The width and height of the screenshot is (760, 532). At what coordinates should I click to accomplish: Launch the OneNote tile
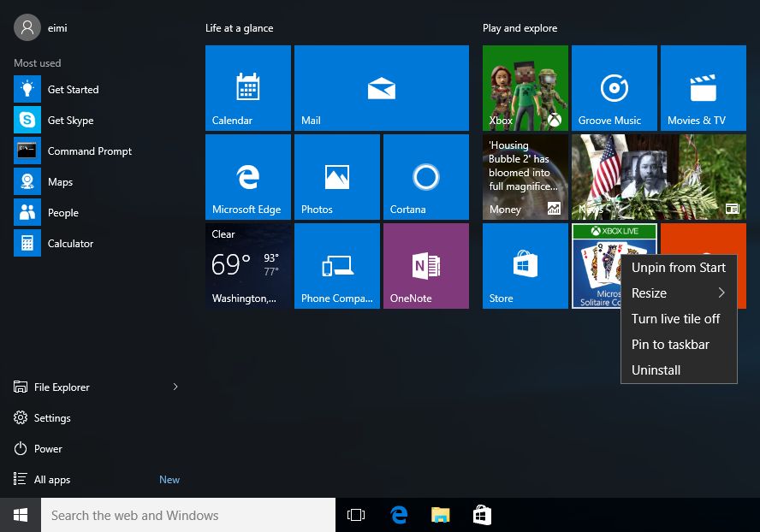[426, 265]
